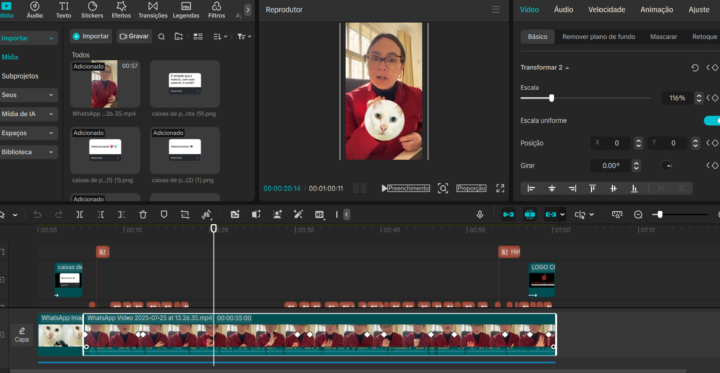
Task: Collapse the Transformar 2 section
Action: coord(567,68)
